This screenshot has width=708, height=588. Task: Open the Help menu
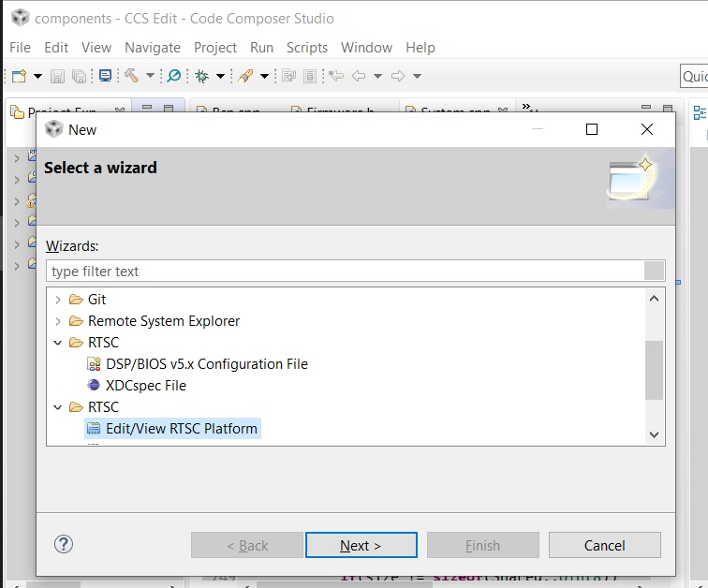point(420,48)
